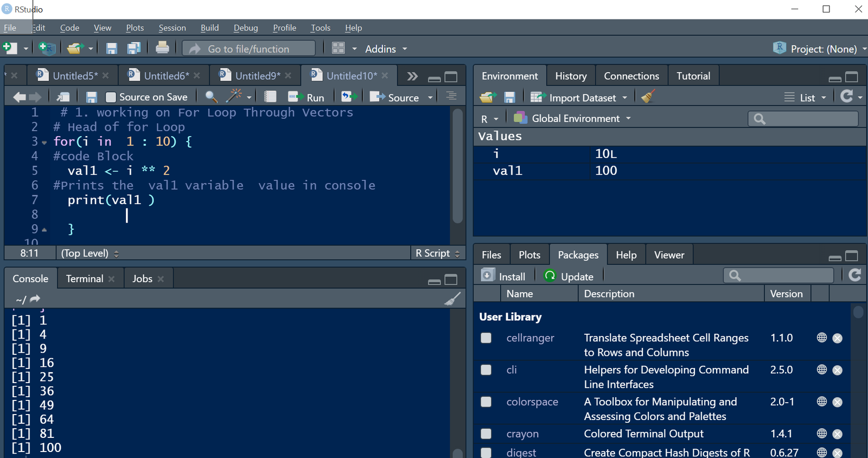Screen dimensions: 868x458
Task: Click the New File icon
Action: tap(10, 48)
